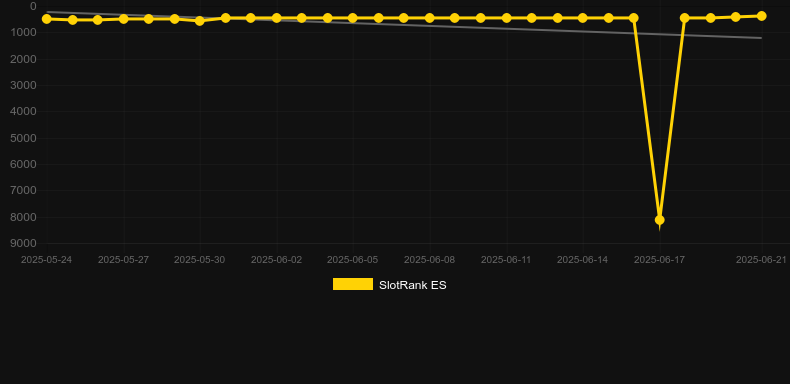Click the data point above 2025-06-11
Image resolution: width=790 pixels, height=384 pixels.
point(506,18)
